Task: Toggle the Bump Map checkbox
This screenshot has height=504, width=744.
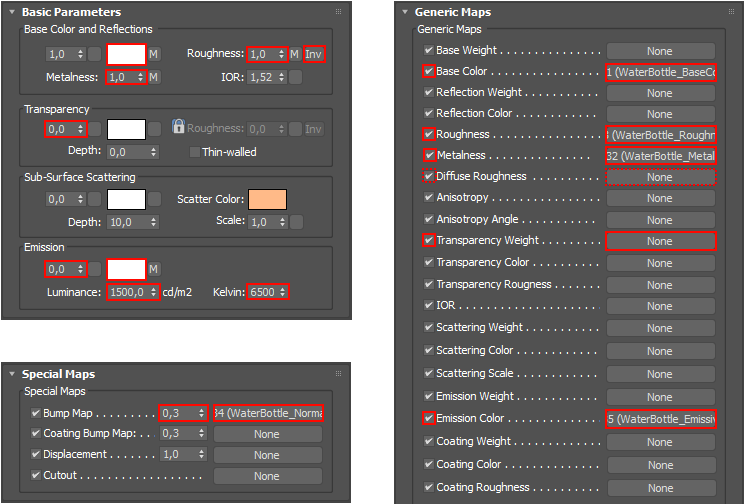Action: [x=36, y=413]
